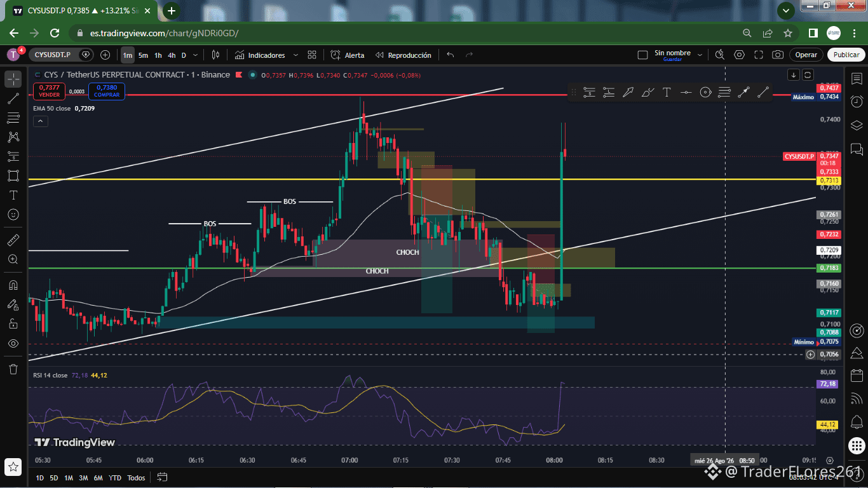Select horizontal ray tool in favorites toolbar

(x=686, y=92)
